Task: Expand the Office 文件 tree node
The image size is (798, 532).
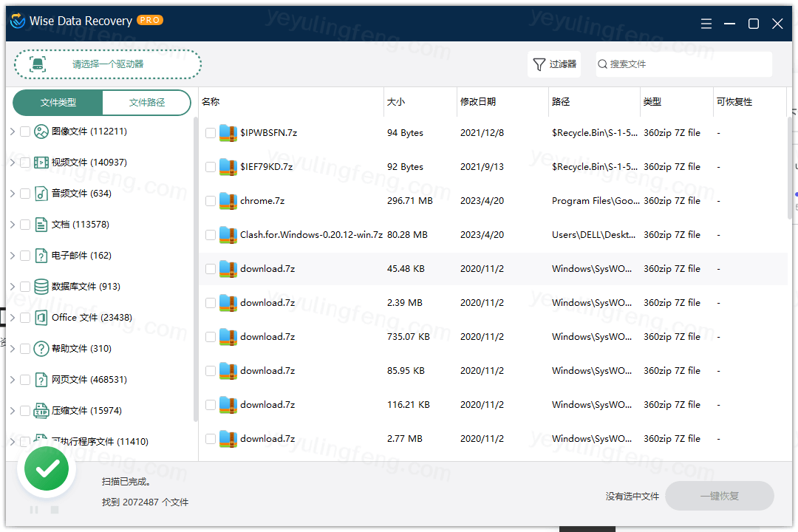Action: point(13,318)
